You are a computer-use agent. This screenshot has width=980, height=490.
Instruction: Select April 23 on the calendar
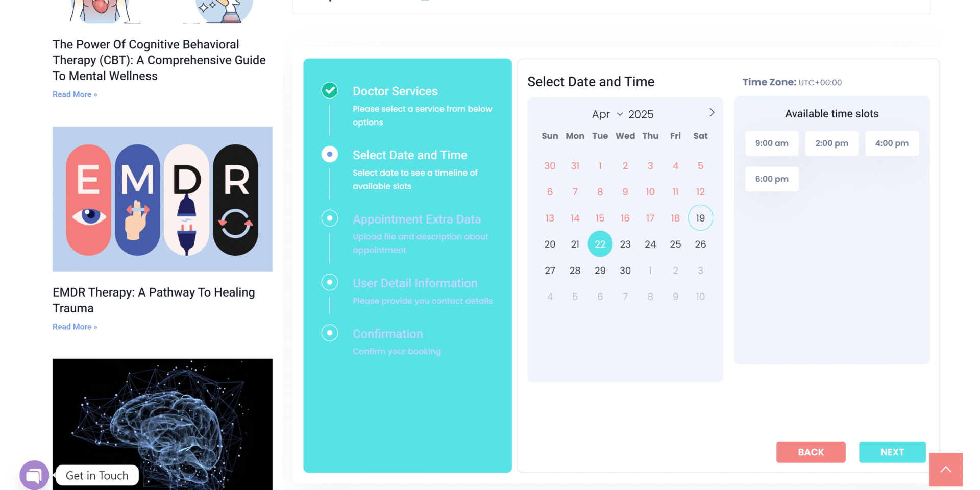click(625, 244)
